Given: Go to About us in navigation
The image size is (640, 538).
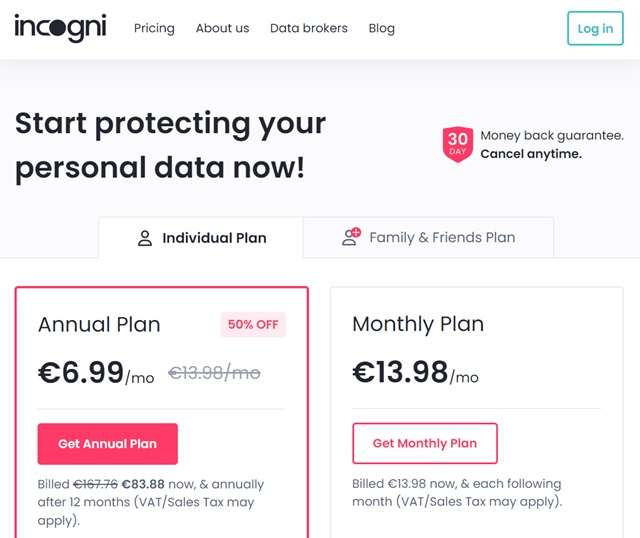Looking at the screenshot, I should [x=222, y=28].
